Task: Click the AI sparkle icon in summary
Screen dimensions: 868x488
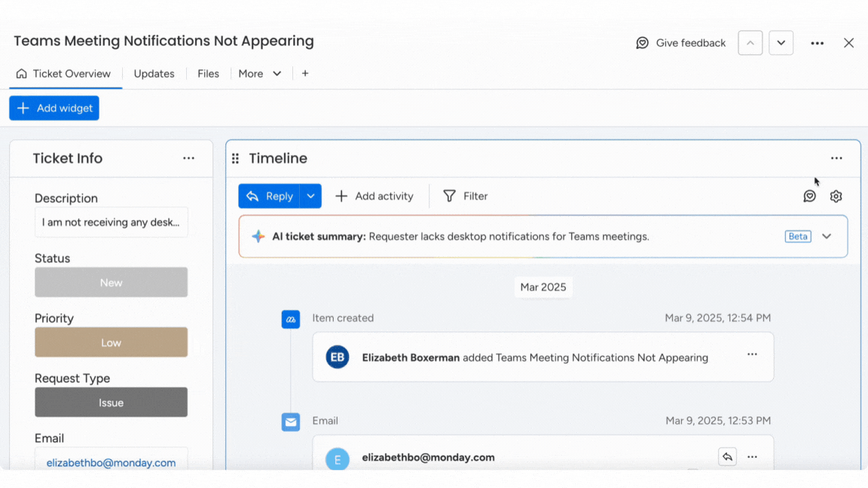Action: (258, 236)
